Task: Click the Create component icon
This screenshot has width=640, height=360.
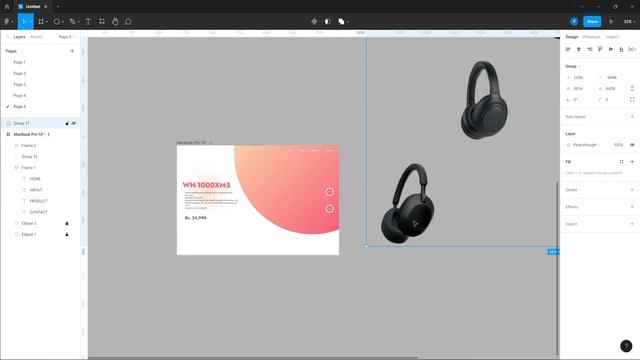Action: coord(314,22)
